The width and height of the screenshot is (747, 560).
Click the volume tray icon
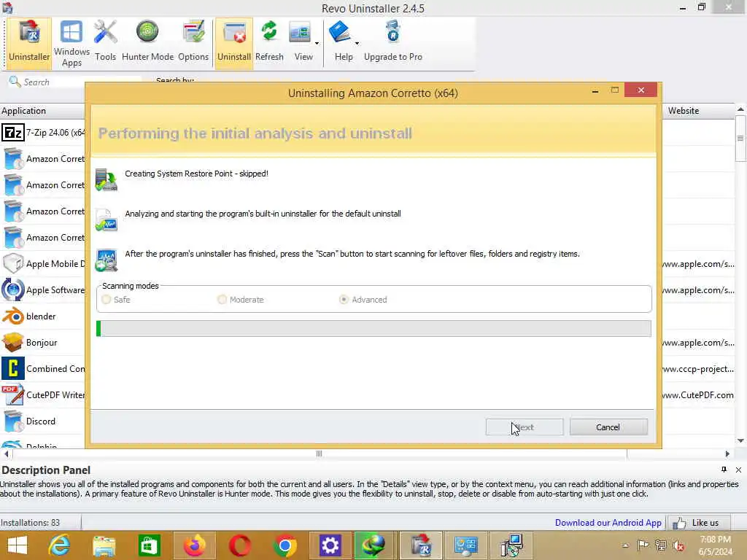[679, 545]
